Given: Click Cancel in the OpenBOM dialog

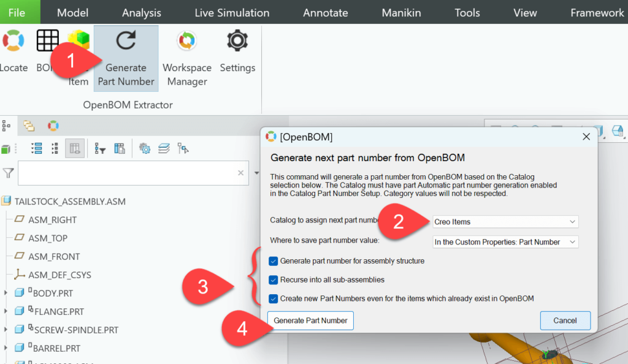Looking at the screenshot, I should [565, 320].
